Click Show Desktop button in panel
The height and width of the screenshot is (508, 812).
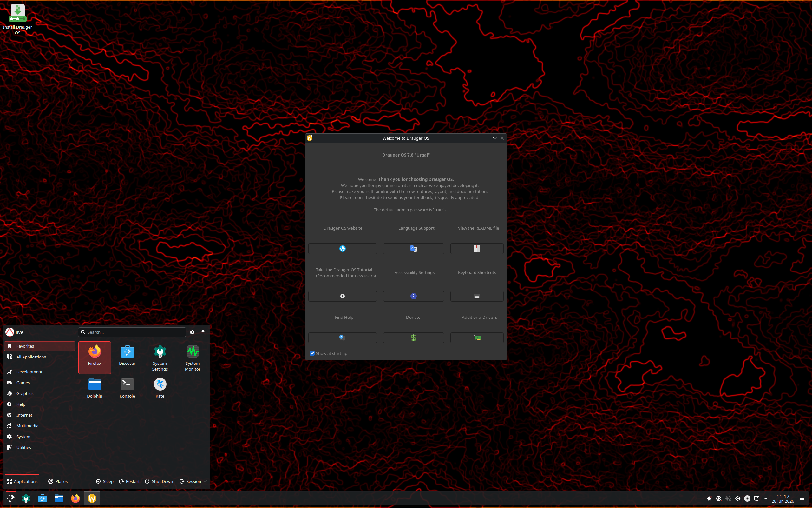click(x=802, y=498)
